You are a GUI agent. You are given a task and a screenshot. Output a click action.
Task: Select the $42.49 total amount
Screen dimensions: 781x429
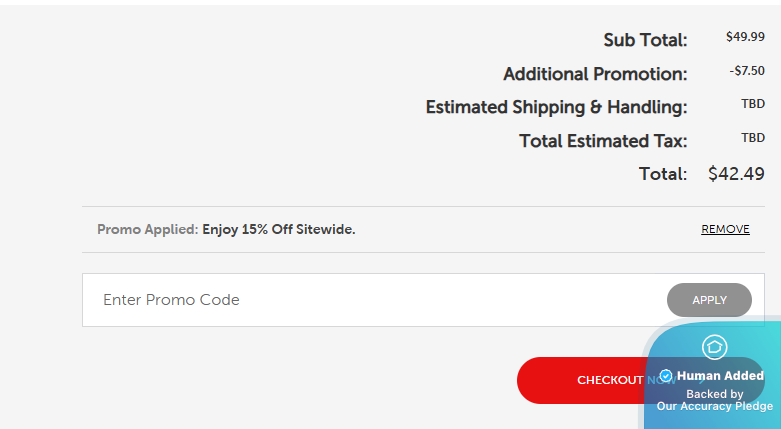coord(736,173)
